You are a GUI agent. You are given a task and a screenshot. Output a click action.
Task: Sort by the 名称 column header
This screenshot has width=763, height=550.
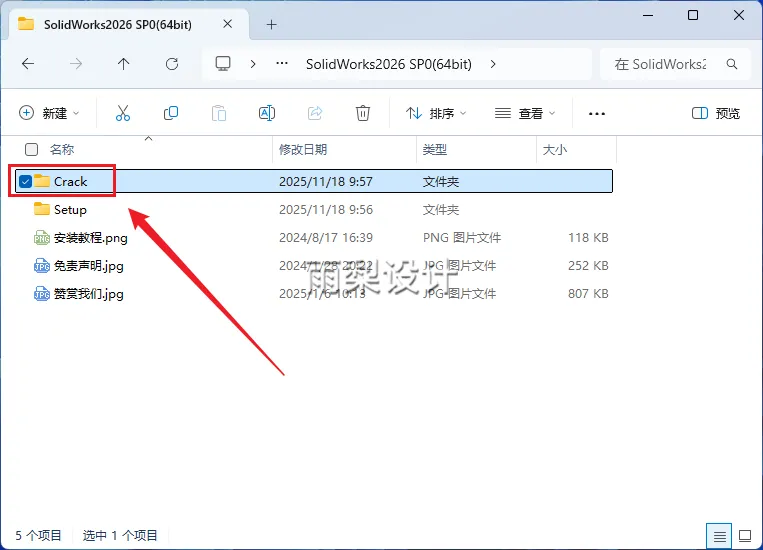[62, 149]
